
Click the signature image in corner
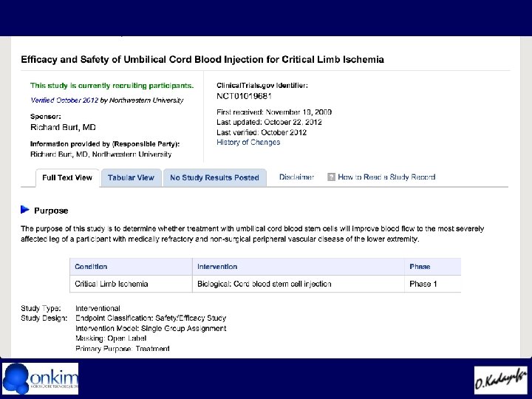tap(501, 380)
